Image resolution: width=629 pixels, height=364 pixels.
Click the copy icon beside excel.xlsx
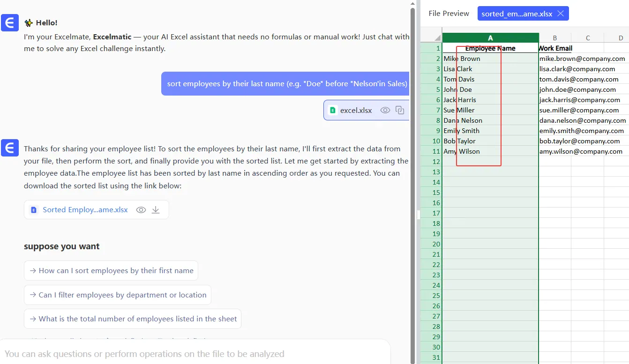coord(400,110)
